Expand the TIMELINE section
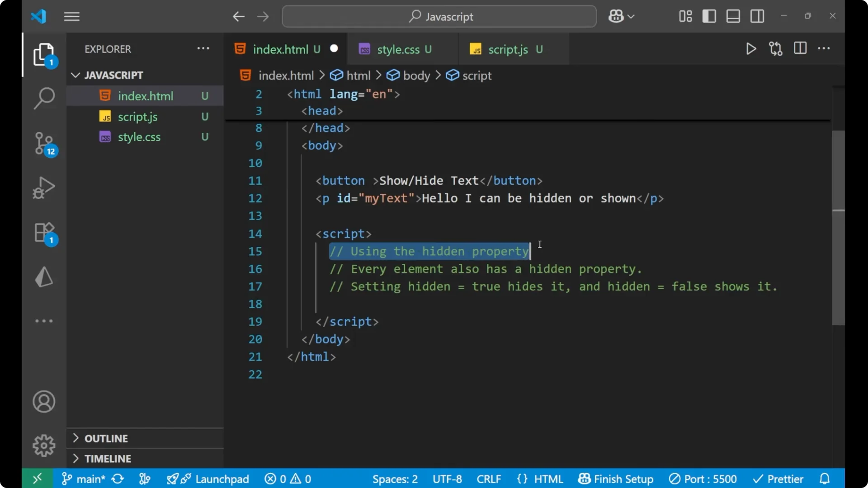Viewport: 868px width, 488px height. point(107,458)
